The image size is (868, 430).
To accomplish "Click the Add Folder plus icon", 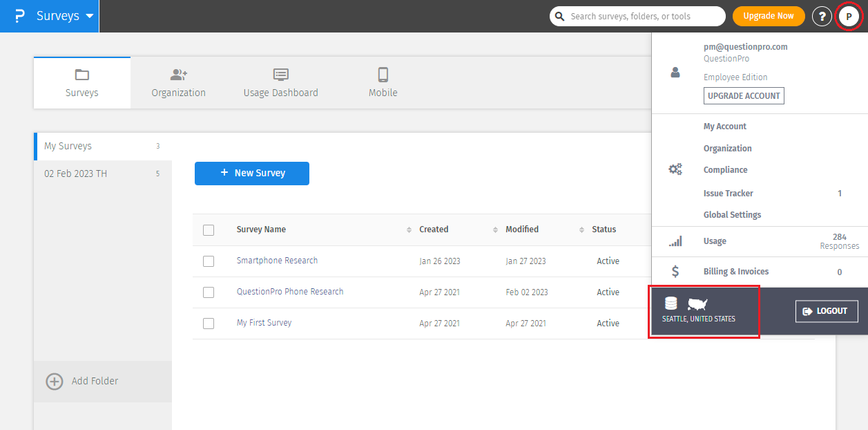I will 55,381.
